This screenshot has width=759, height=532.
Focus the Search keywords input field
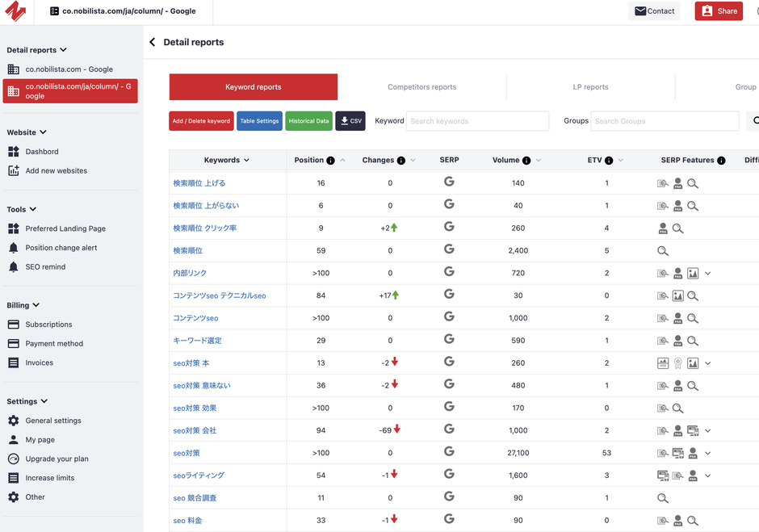point(477,121)
